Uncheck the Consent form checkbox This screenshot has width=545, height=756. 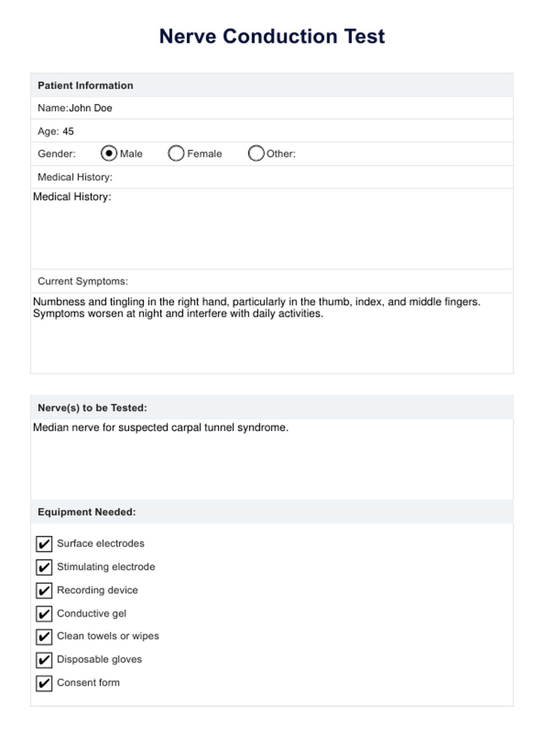tap(44, 683)
